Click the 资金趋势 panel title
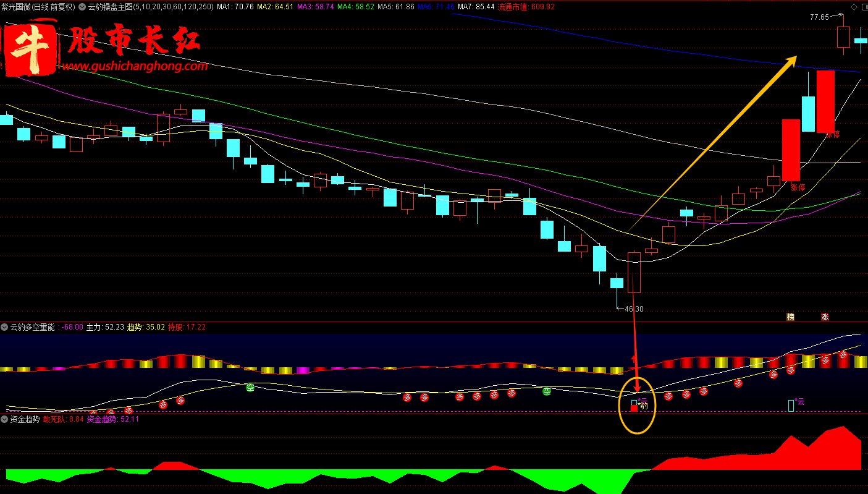Screen dimensions: 868x494 click(25, 419)
